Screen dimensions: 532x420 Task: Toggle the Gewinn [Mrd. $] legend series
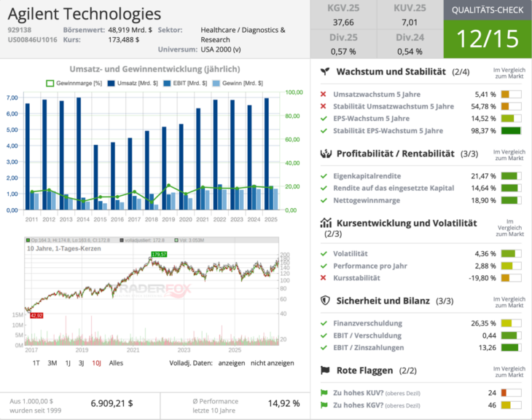(x=238, y=83)
